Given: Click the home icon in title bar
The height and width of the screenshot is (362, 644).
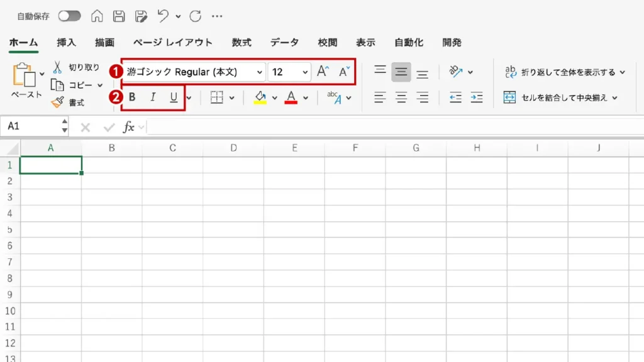Looking at the screenshot, I should click(97, 16).
